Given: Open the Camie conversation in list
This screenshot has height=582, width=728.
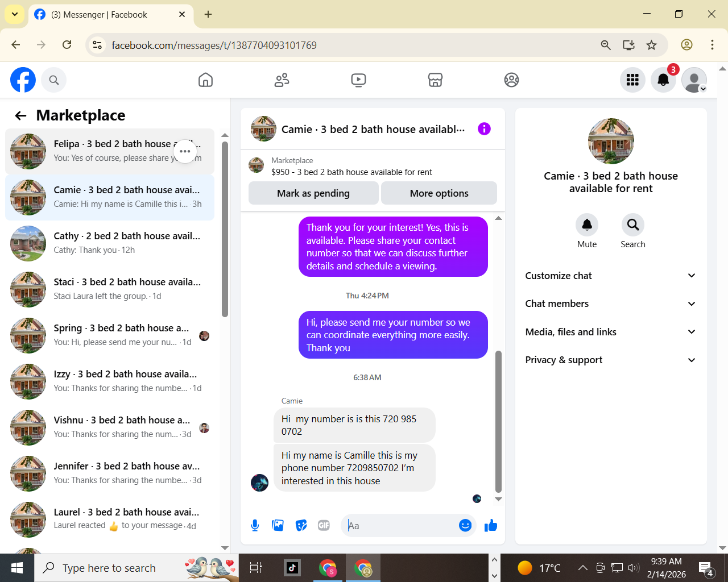Looking at the screenshot, I should [x=110, y=197].
